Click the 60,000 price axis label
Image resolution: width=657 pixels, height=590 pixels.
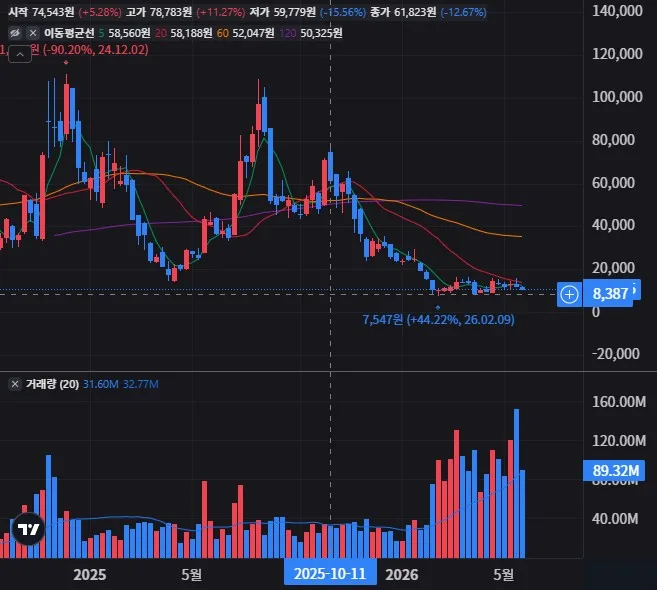pos(613,183)
